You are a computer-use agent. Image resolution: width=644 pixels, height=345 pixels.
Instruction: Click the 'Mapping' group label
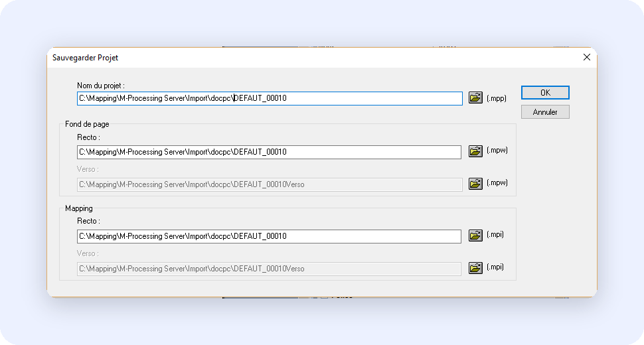(x=79, y=208)
